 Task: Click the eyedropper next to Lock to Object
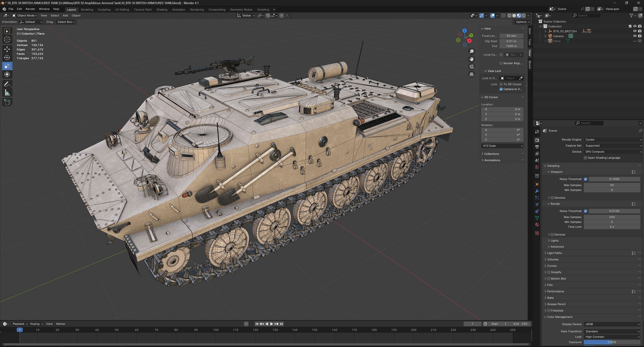tap(521, 78)
